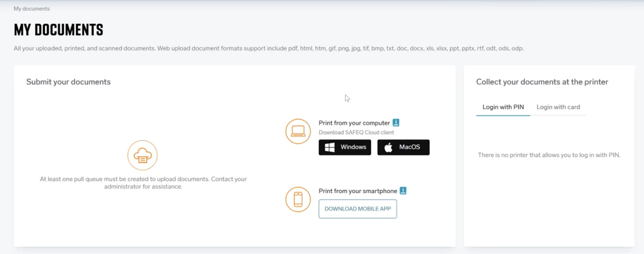Click the supported document formats description

point(269,48)
